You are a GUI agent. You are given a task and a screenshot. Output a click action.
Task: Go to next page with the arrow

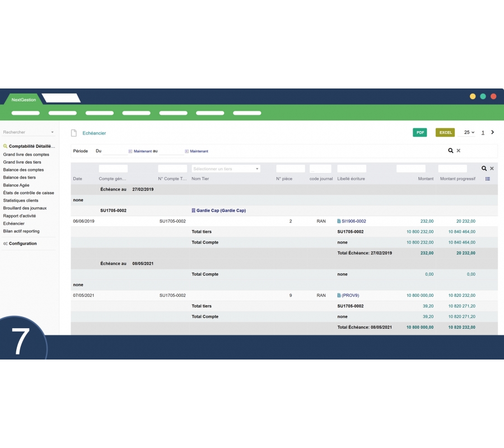[493, 133]
